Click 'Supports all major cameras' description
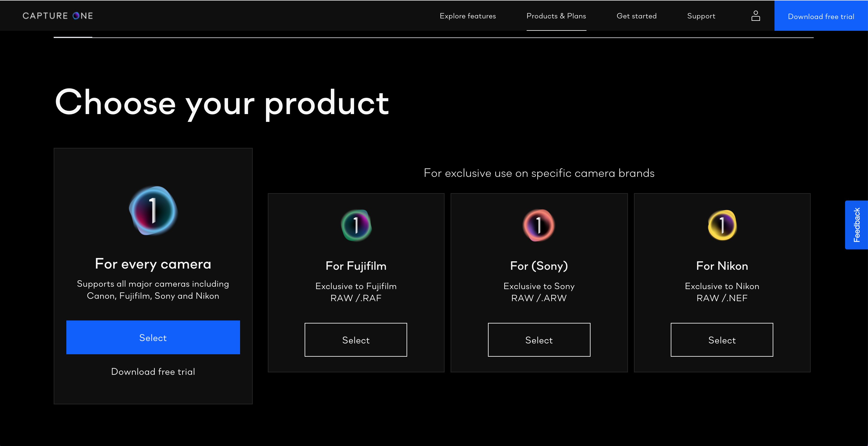Viewport: 868px width, 446px height. coord(153,290)
